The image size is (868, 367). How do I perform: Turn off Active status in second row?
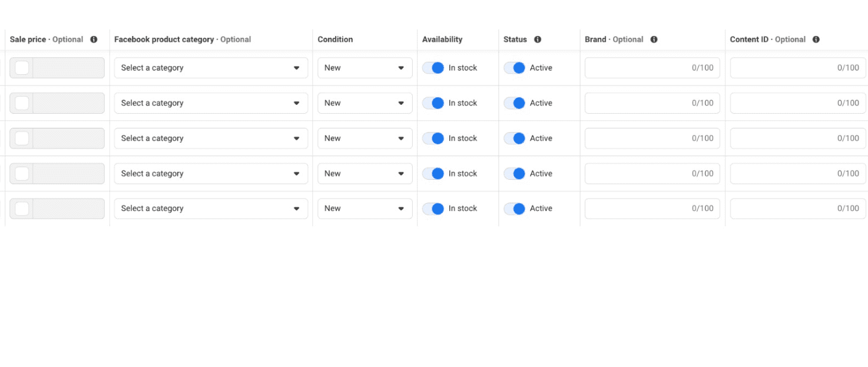point(514,103)
